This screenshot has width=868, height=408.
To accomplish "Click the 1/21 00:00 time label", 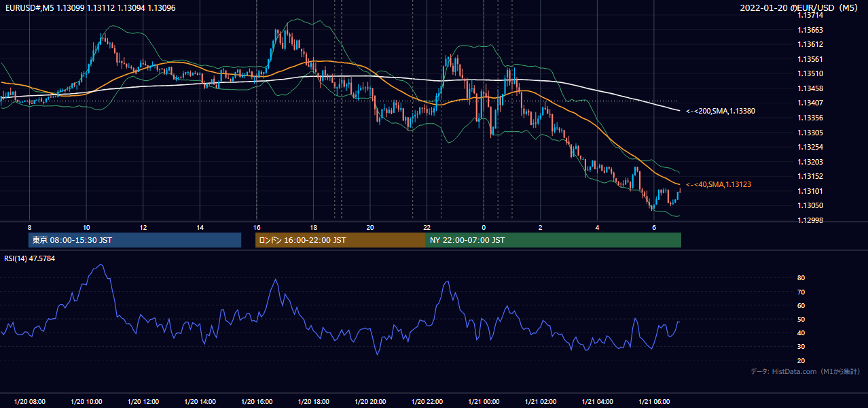I will (484, 402).
